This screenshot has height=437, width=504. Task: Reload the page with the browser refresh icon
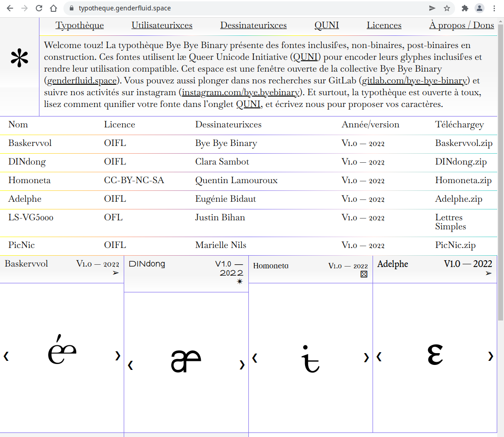[39, 8]
